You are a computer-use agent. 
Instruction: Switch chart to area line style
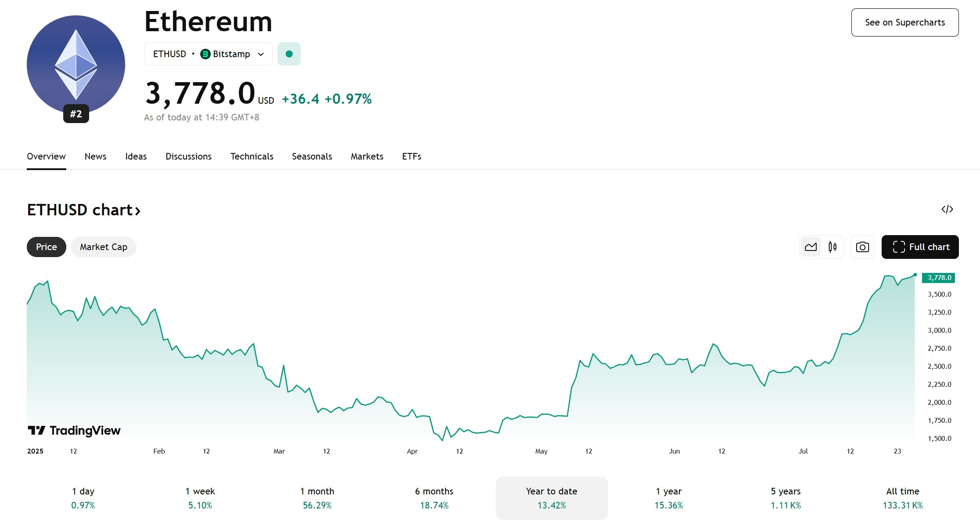[811, 247]
